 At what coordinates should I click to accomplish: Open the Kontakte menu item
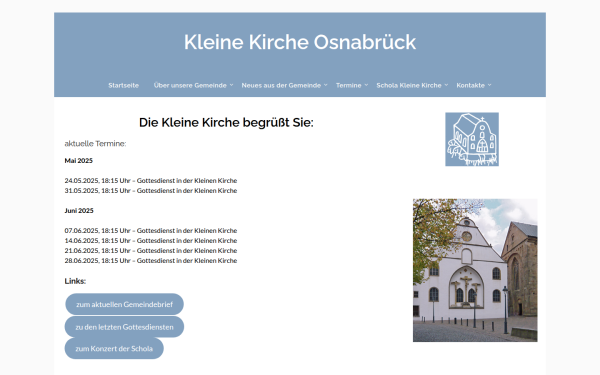[470, 85]
